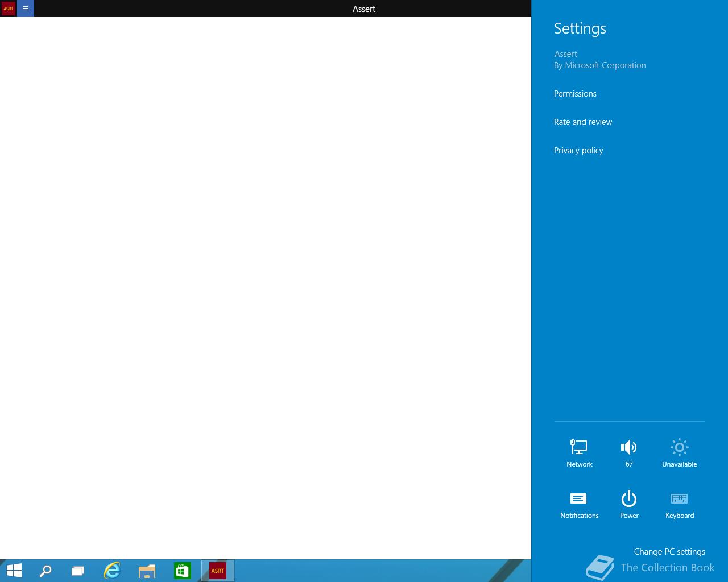
Task: Open the volume control showing 67
Action: (x=629, y=452)
